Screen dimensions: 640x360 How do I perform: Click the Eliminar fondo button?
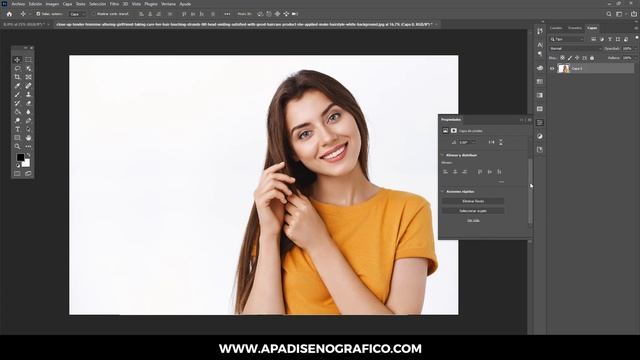tap(473, 201)
